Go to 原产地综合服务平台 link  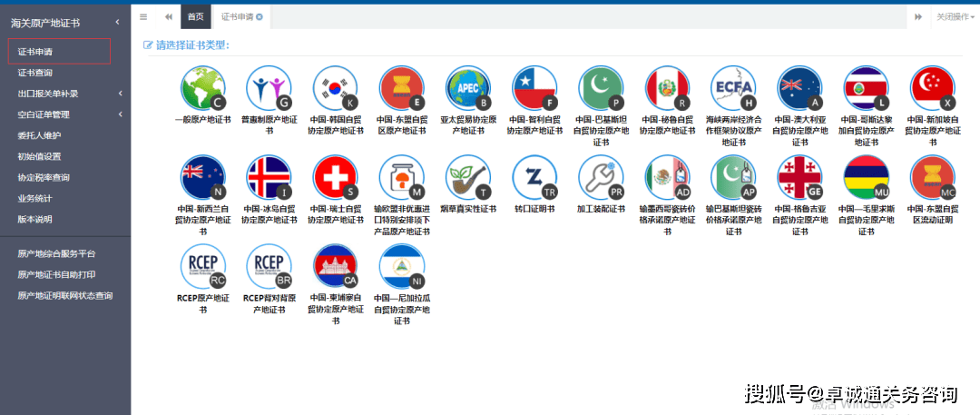[57, 253]
